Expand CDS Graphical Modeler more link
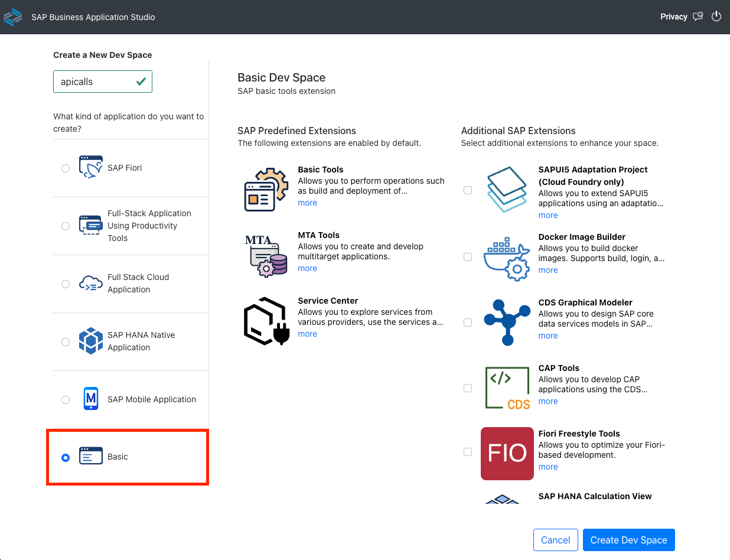This screenshot has height=560, width=730. click(x=548, y=336)
